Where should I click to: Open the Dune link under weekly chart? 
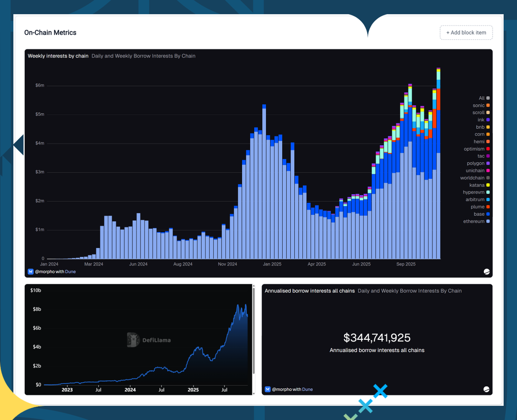coord(70,272)
